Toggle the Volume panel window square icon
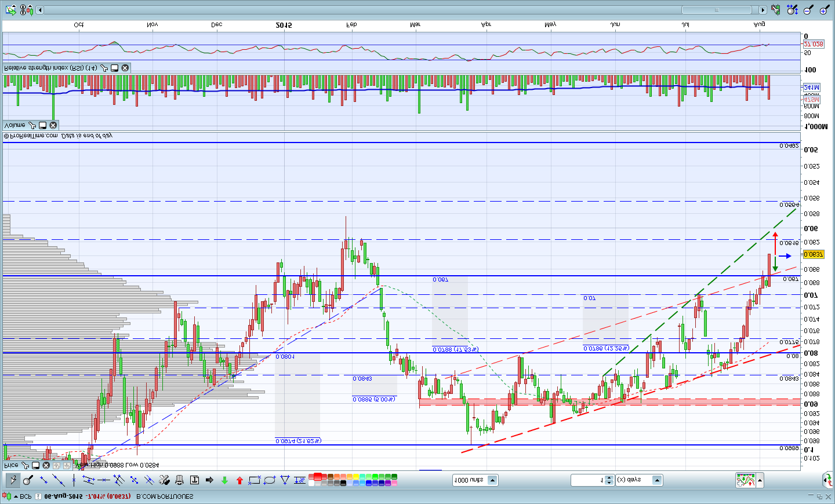Screen dimensions: 835x504 43,125
